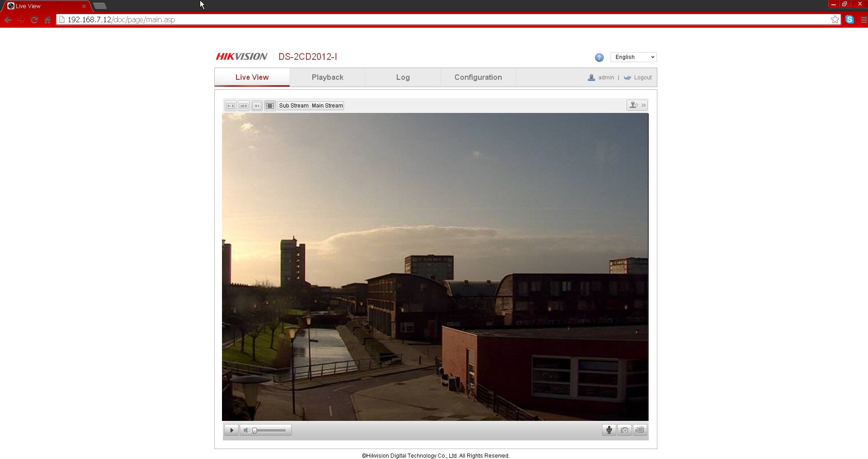The image size is (868, 459).
Task: Bookmark this page with the star icon
Action: click(x=835, y=20)
